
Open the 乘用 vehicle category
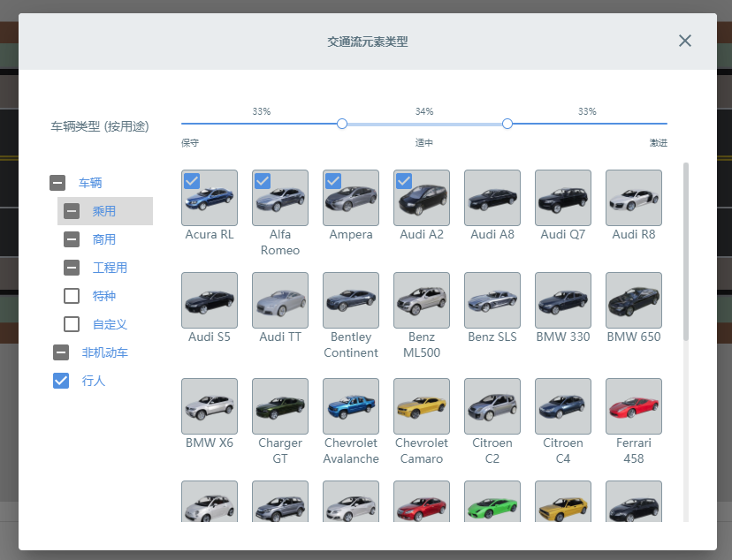pyautogui.click(x=103, y=211)
